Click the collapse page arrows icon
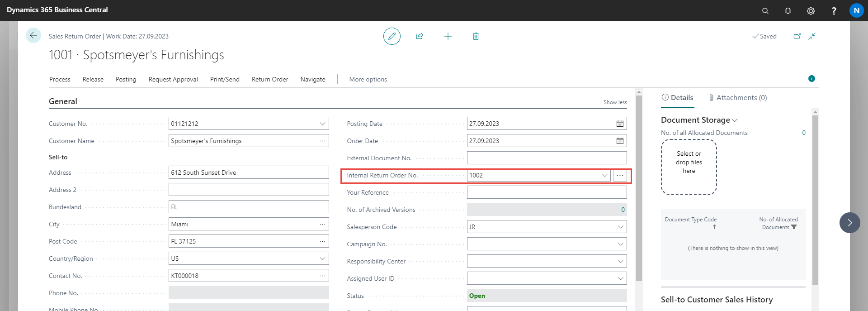 [x=812, y=36]
